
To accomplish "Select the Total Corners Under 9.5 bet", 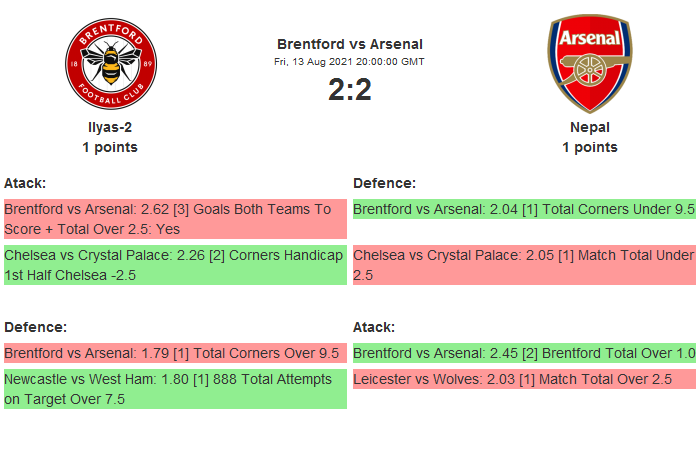I will (x=524, y=210).
